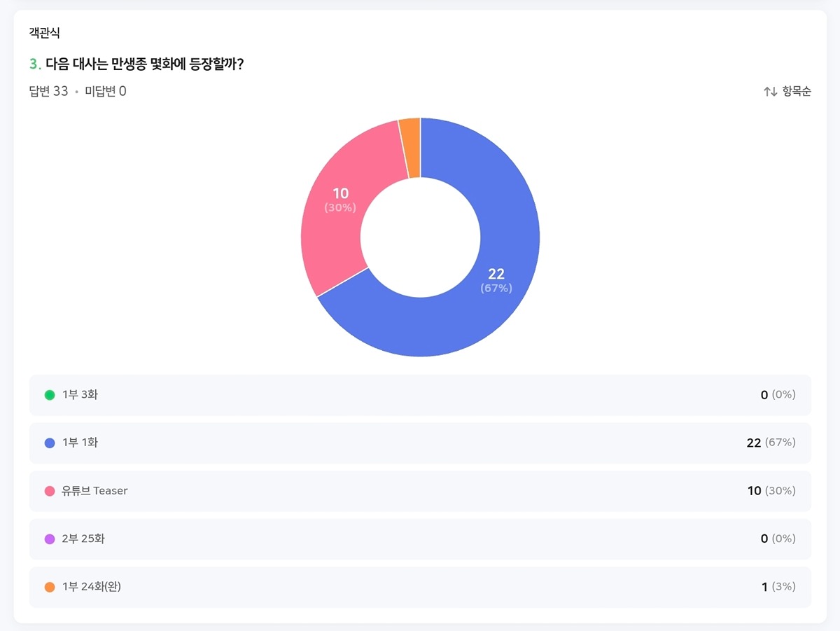Viewport: 840px width, 631px height.
Task: Click the question 3 title text
Action: [144, 64]
